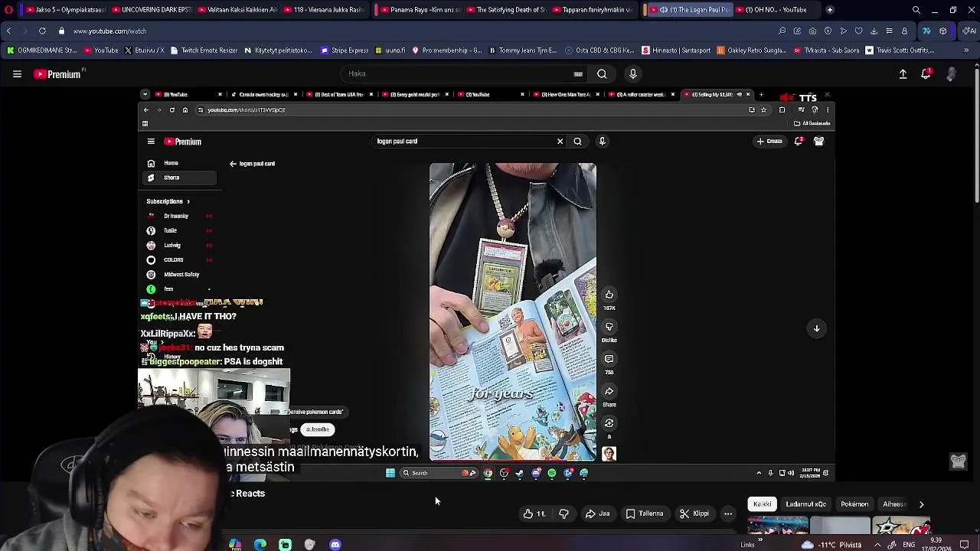Select the 'Ladannut xQc' filter chip
Viewport: 980px width, 551px height.
pyautogui.click(x=805, y=504)
